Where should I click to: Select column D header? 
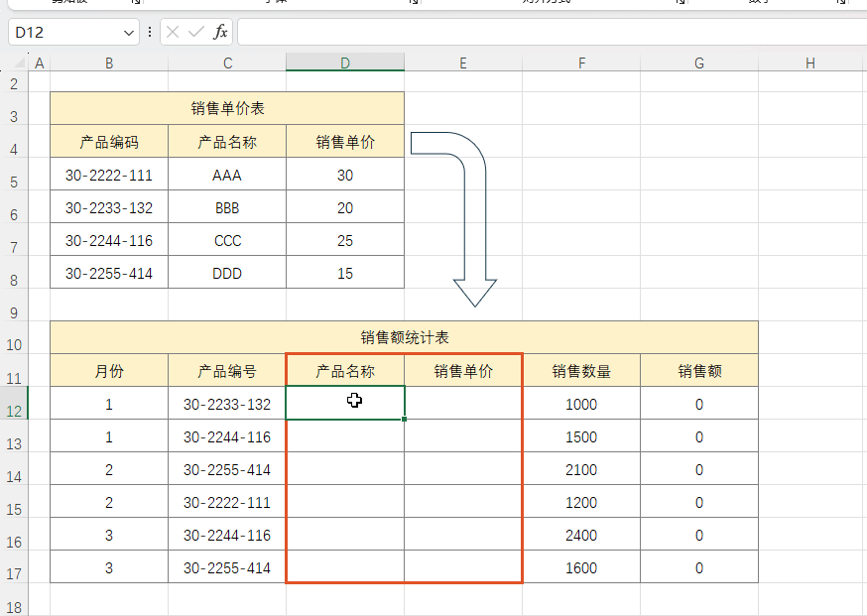pos(345,62)
